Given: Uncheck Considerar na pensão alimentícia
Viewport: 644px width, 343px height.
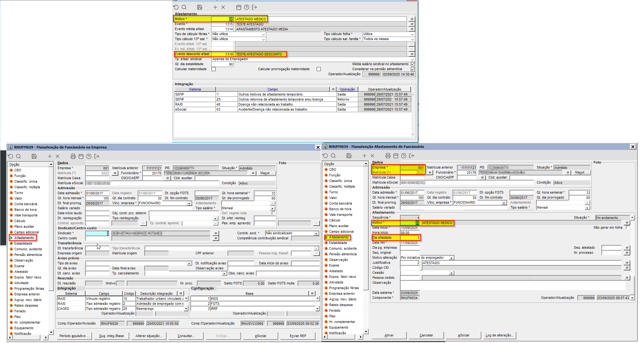Looking at the screenshot, I should (413, 69).
